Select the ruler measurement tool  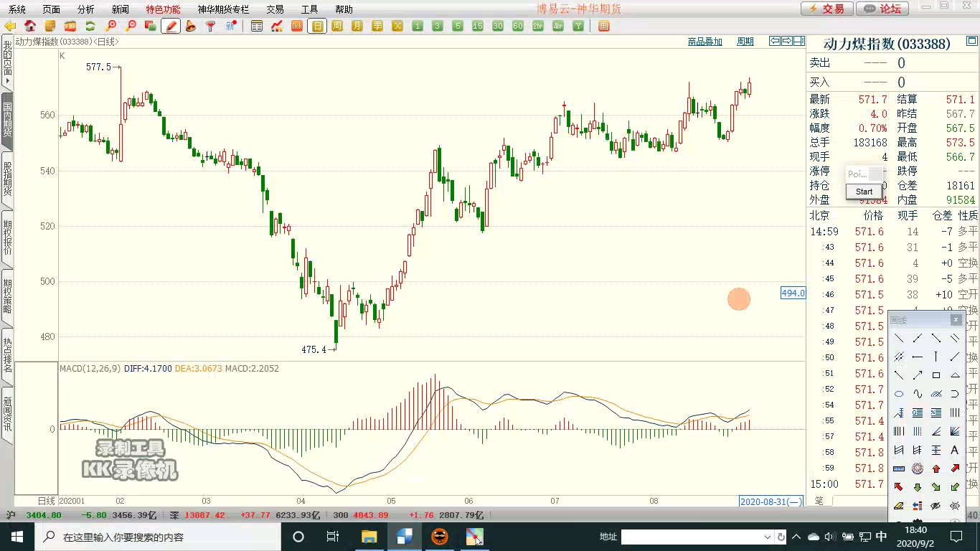[899, 468]
